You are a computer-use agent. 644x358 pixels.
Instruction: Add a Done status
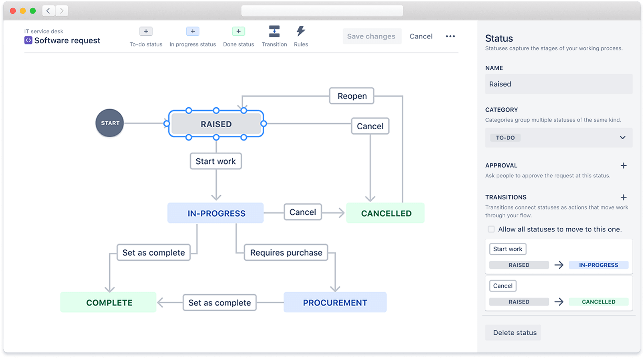coord(238,31)
